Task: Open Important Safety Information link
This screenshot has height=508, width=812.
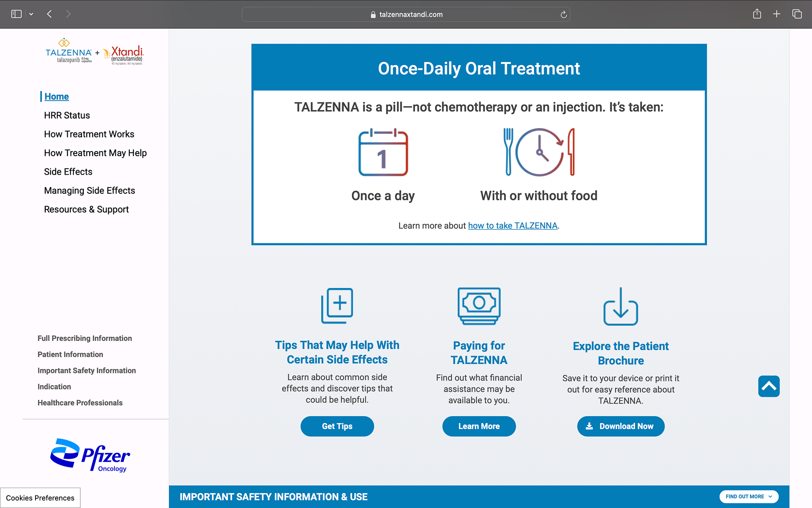Action: (87, 371)
